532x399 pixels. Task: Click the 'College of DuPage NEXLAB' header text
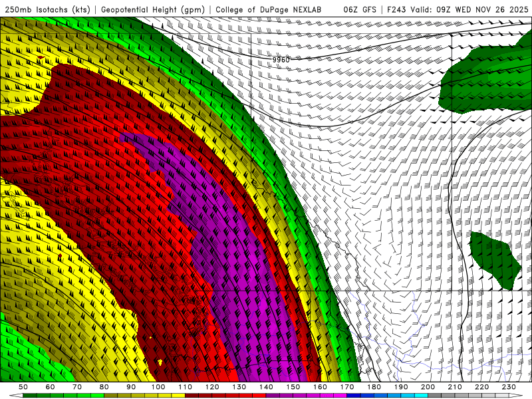click(269, 10)
